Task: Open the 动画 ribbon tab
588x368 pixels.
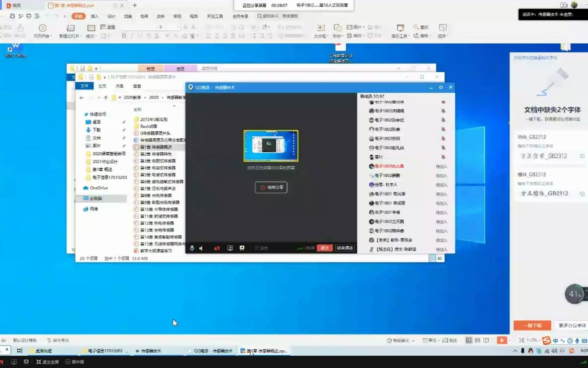Action: coord(144,16)
